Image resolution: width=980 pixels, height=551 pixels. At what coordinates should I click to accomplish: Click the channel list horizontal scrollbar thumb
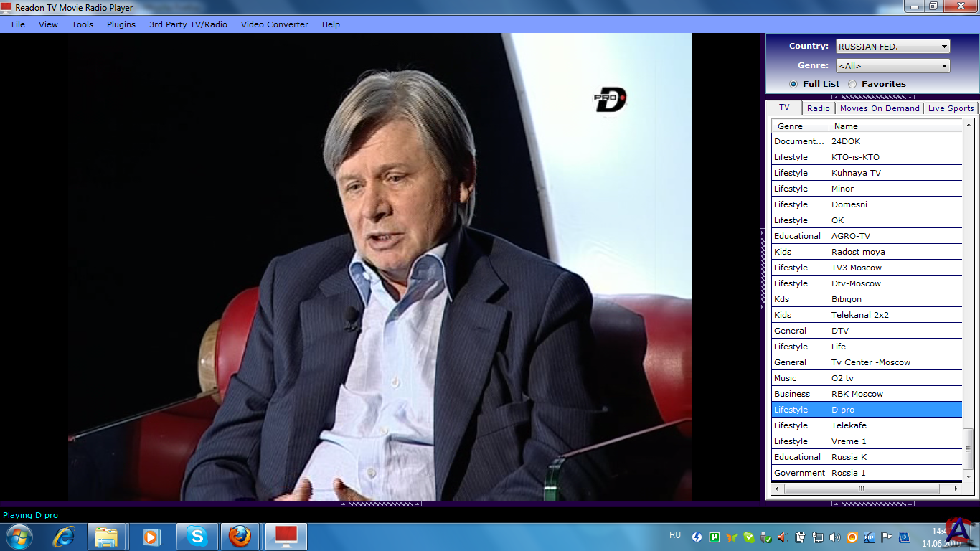(x=861, y=489)
